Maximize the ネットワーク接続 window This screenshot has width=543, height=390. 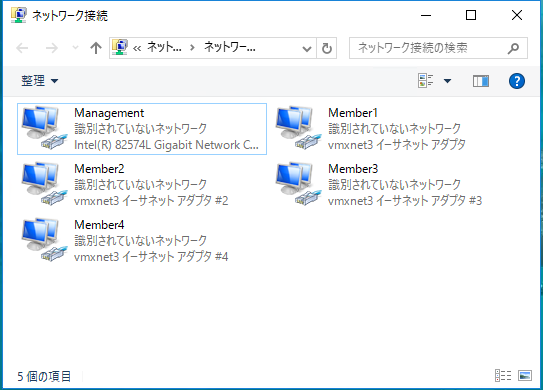(471, 15)
